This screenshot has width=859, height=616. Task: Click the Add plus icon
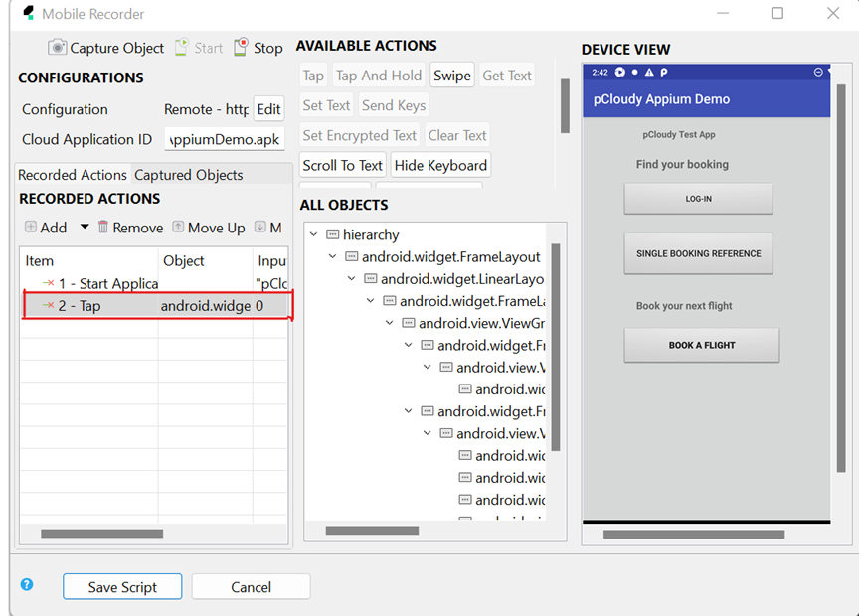click(31, 228)
